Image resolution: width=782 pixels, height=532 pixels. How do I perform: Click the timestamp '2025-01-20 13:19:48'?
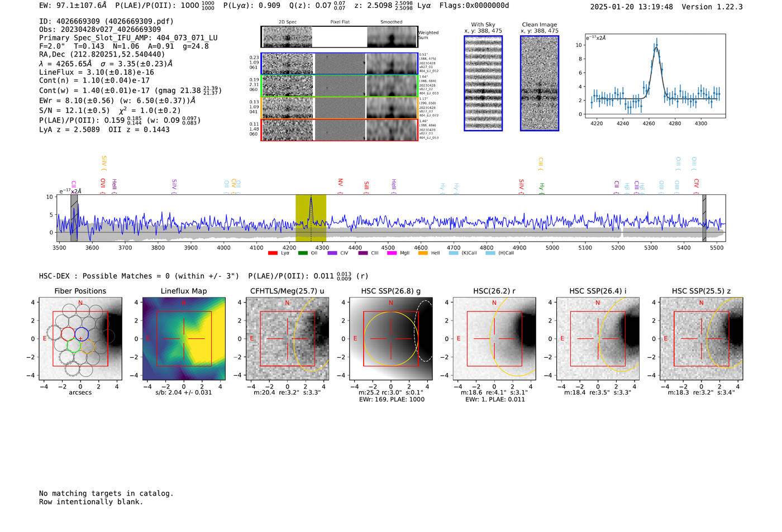click(x=632, y=7)
